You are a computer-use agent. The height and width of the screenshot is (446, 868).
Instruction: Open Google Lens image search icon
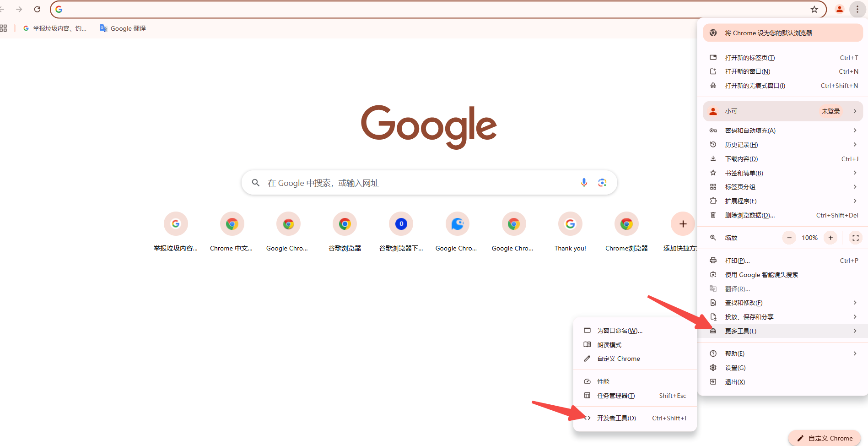[602, 183]
